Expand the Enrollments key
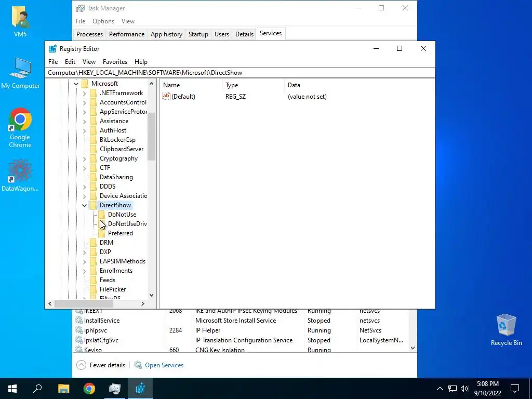The image size is (532, 399). tap(85, 271)
